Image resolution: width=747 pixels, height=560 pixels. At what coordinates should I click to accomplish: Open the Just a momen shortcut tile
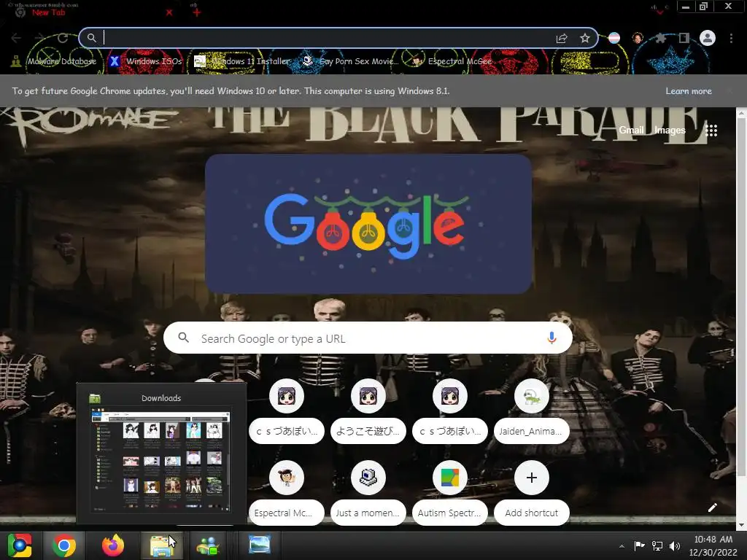pos(368,492)
